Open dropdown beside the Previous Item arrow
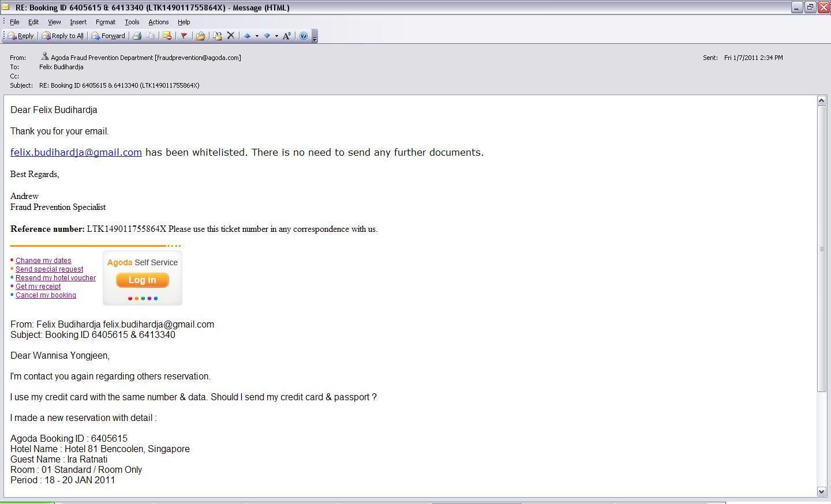The width and height of the screenshot is (831, 504). pos(257,36)
